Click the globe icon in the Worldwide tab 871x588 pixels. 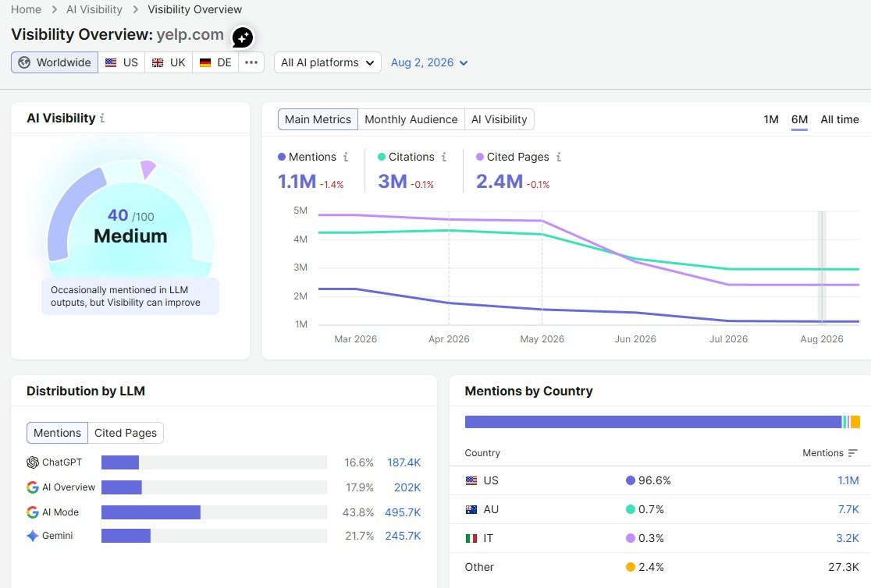(x=24, y=62)
